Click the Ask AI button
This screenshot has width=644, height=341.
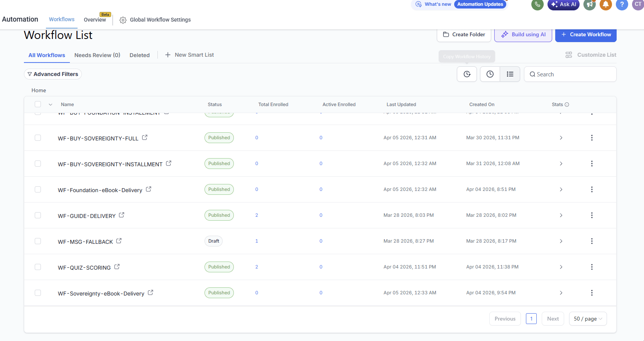click(563, 5)
